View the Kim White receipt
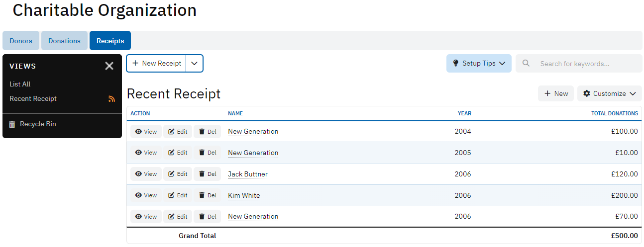Screen dimensions: 644x247 tap(146, 195)
